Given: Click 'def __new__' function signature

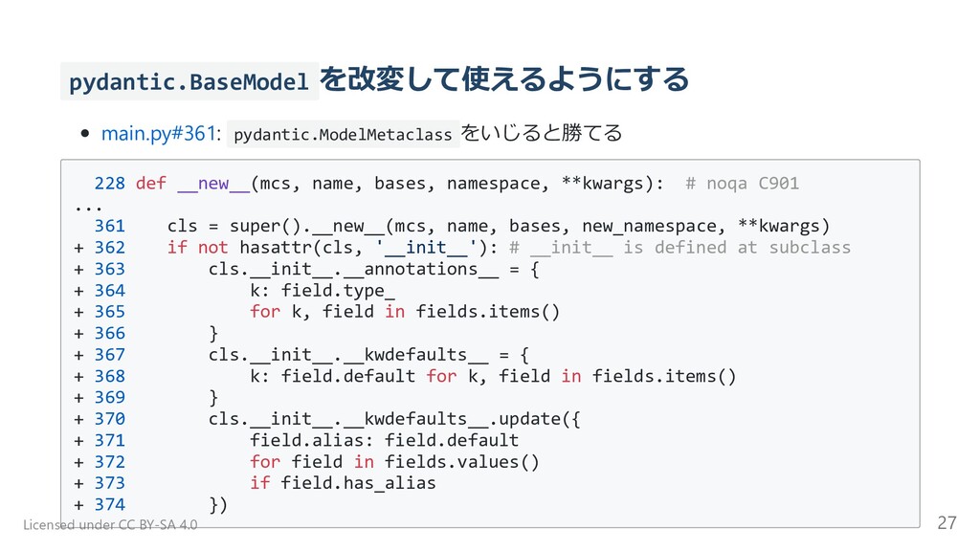Looking at the screenshot, I should coord(400,184).
